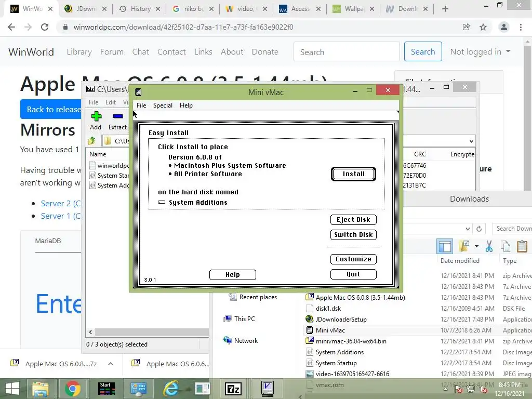Click the 7-Zip horizontal scrollbar left arrow
The height and width of the screenshot is (399, 532).
click(x=90, y=332)
